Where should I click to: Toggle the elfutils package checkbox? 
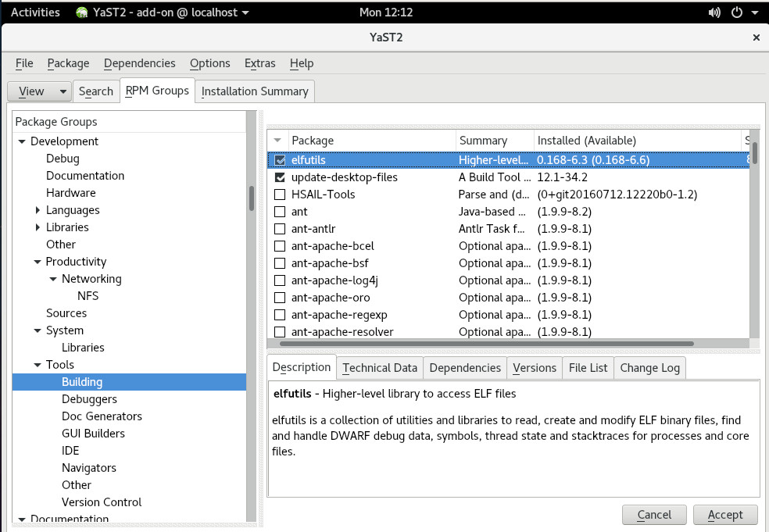point(280,160)
